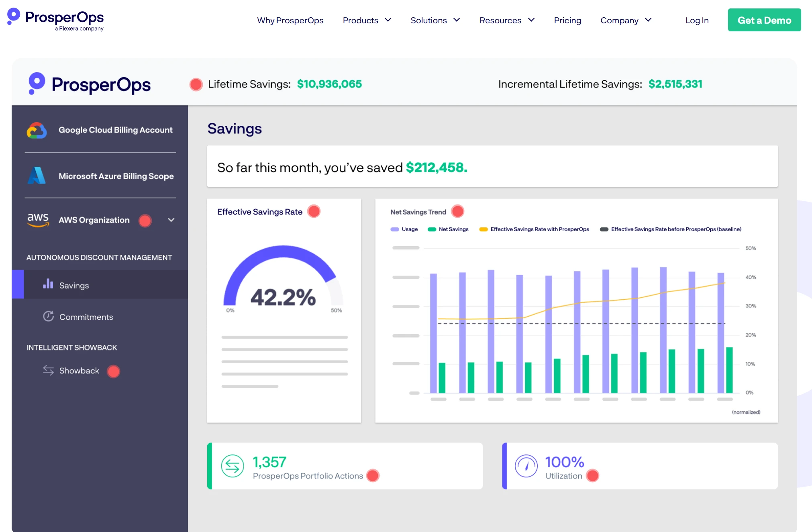Collapse the AWS Organization chevron
Viewport: 812px width, 532px height.
click(171, 220)
